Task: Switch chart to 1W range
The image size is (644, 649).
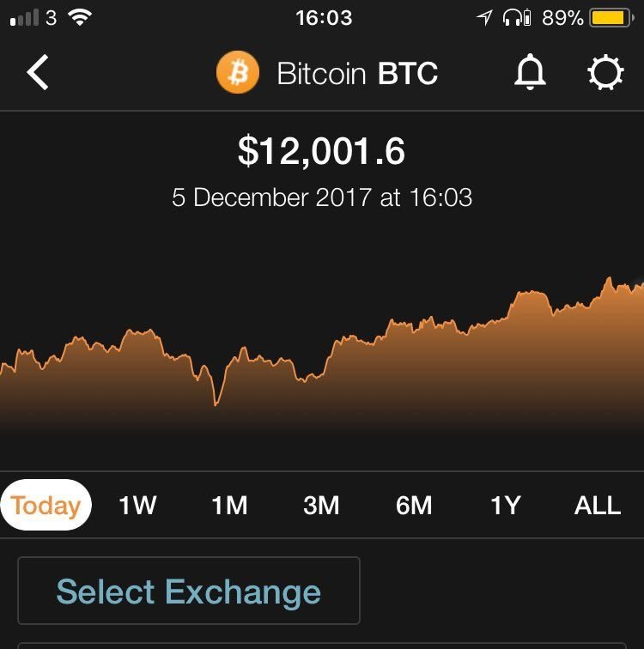Action: (138, 505)
